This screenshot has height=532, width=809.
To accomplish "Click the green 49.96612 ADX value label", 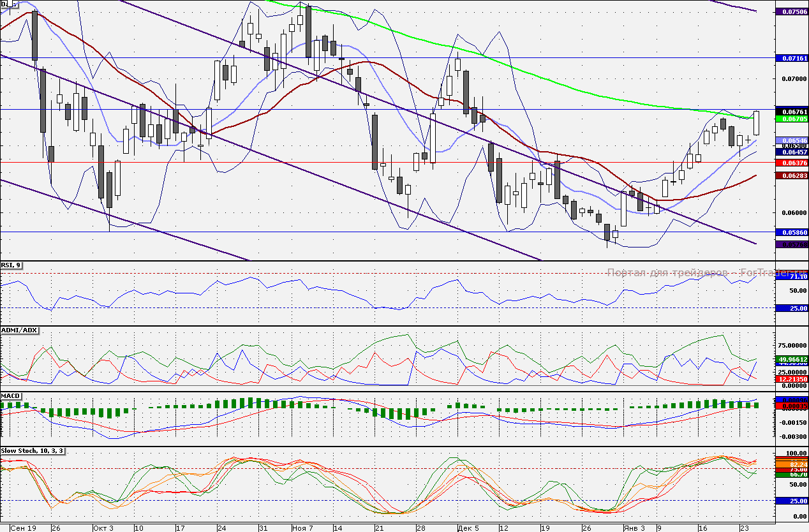I will (791, 359).
